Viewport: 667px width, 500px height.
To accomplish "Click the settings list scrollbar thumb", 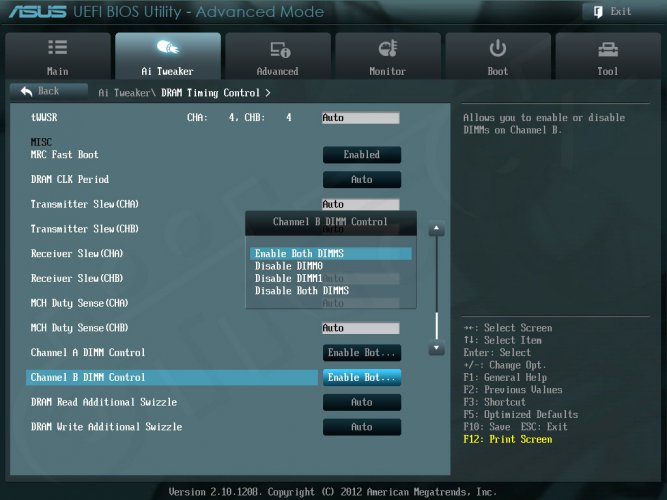I will tap(436, 326).
